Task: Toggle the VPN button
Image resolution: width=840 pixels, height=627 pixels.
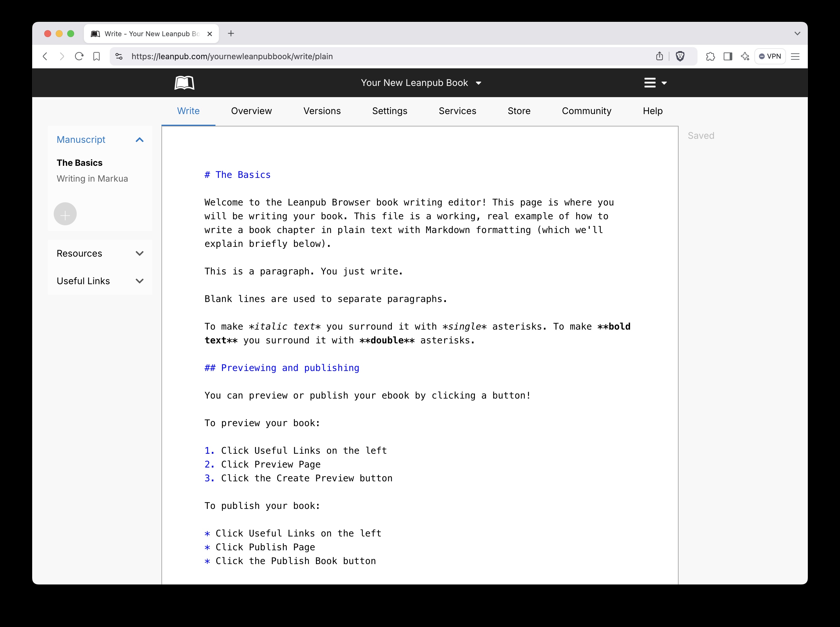Action: (770, 57)
